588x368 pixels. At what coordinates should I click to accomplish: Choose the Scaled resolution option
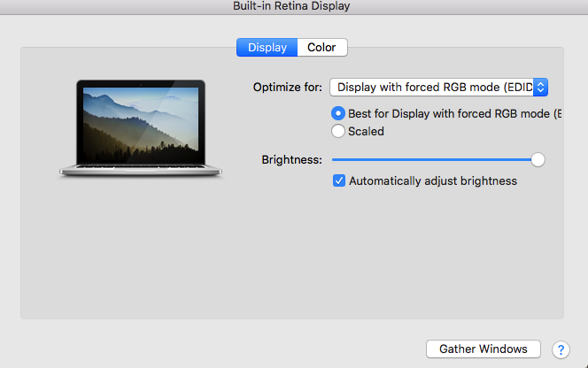tap(338, 131)
